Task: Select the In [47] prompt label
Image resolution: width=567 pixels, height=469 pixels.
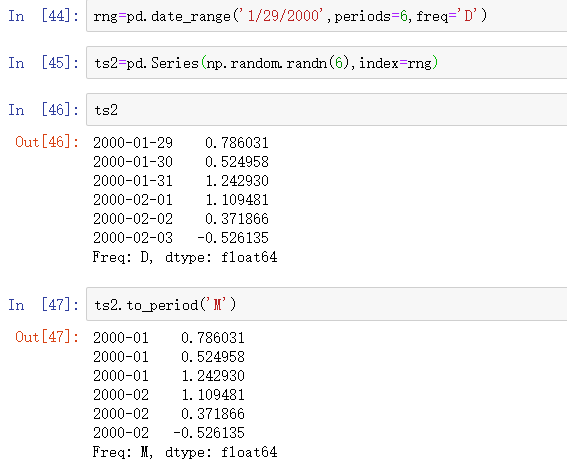Action: click(x=43, y=305)
